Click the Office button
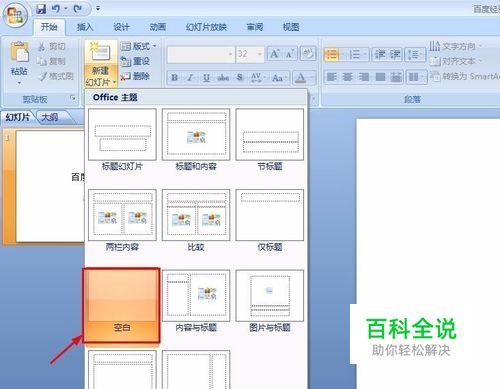The width and height of the screenshot is (500, 389). click(15, 15)
